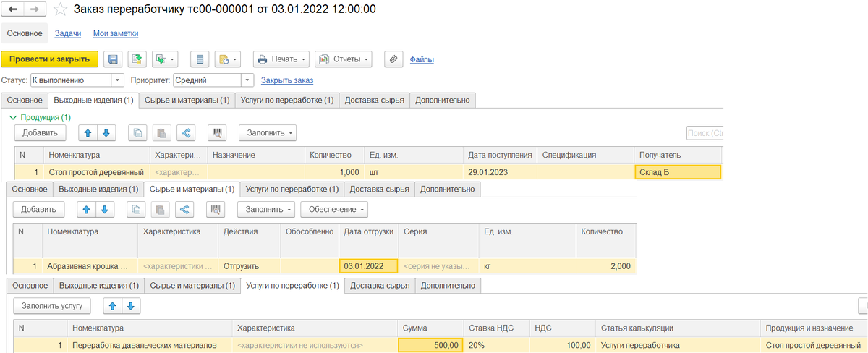The width and height of the screenshot is (868, 353).
Task: Open Дополнительно tab above the Продукция section
Action: coord(443,101)
